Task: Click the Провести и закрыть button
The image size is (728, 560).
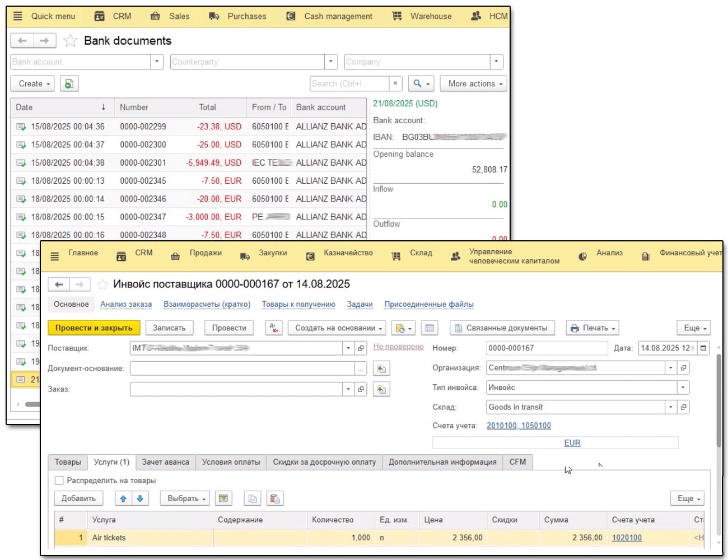Action: click(x=94, y=328)
